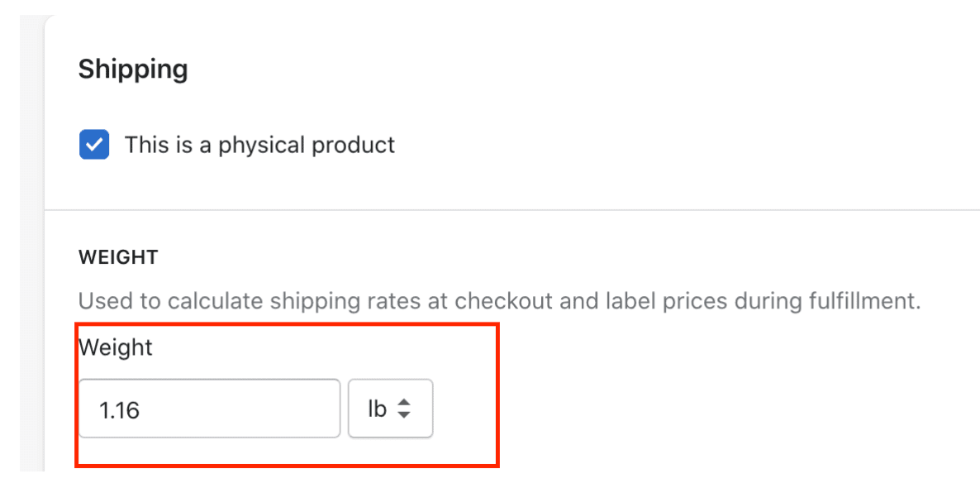Click the "Weight" field label
The height and width of the screenshot is (488, 980).
tap(116, 347)
